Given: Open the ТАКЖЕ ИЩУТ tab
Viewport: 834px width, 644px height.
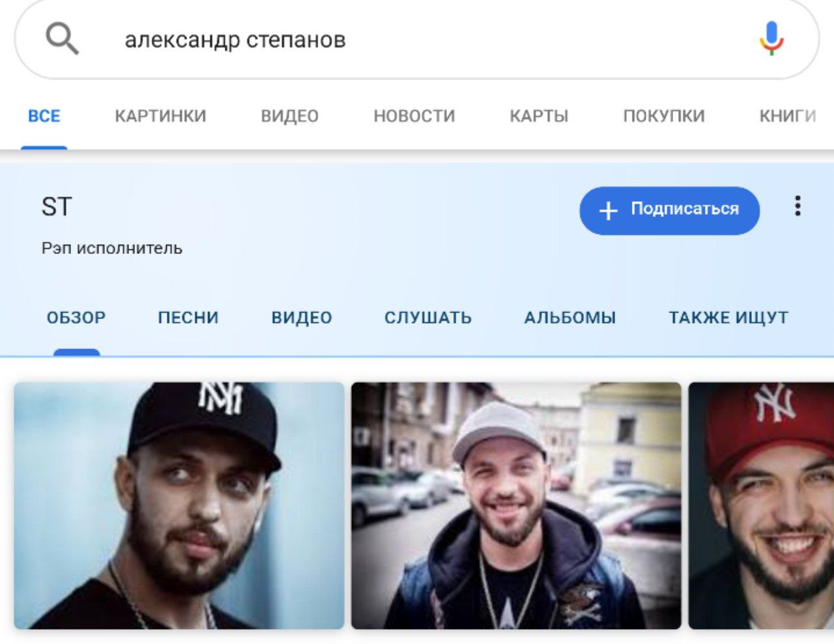Looking at the screenshot, I should click(x=728, y=318).
